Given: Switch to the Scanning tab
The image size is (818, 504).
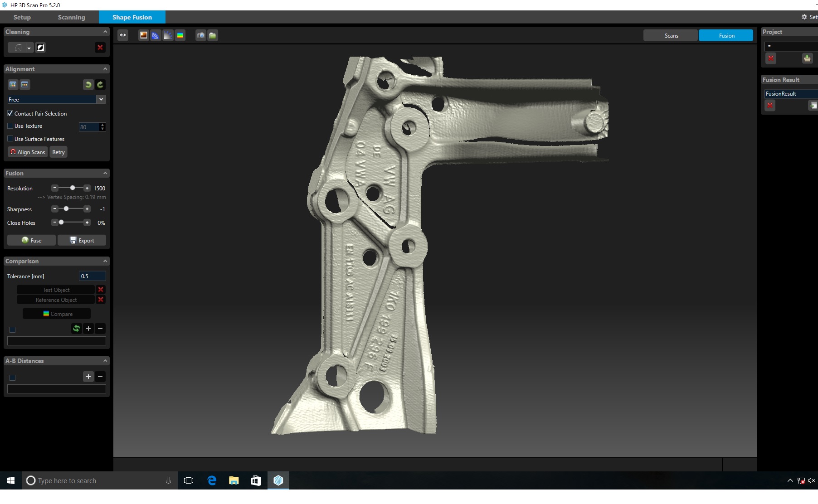Looking at the screenshot, I should pos(72,17).
